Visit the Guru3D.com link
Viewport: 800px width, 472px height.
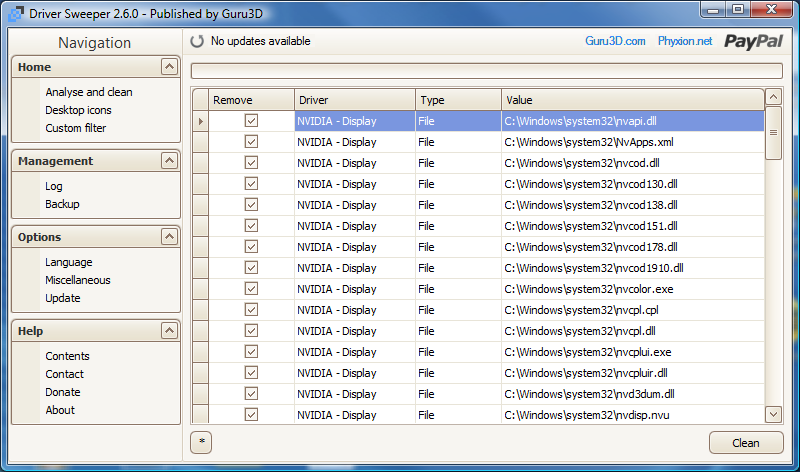(615, 41)
